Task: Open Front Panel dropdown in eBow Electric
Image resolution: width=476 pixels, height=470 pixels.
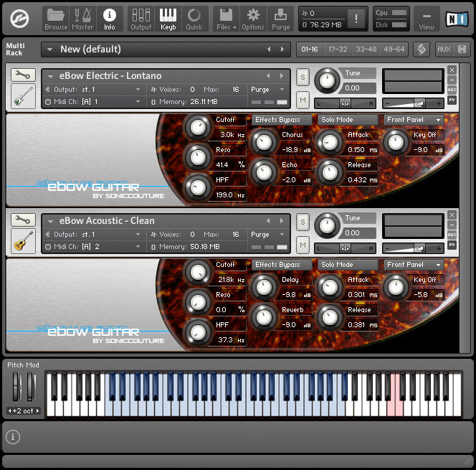Action: tap(414, 120)
